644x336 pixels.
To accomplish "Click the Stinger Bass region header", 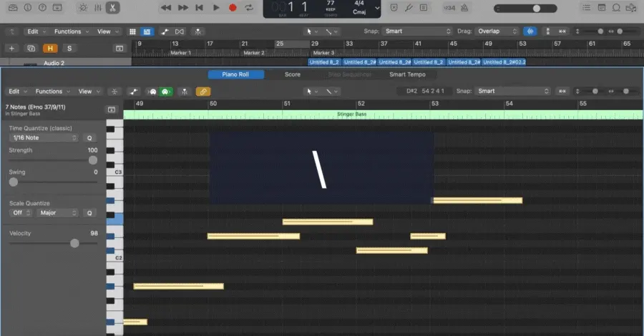I will (x=384, y=114).
